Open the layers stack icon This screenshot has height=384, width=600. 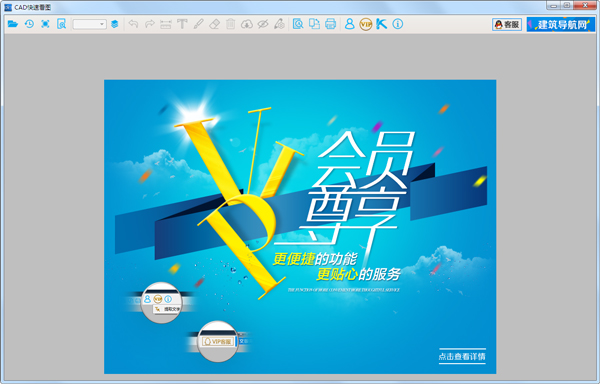coord(114,24)
